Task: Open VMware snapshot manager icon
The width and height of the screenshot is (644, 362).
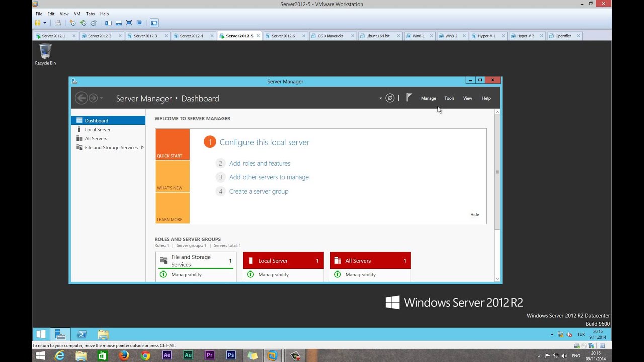Action: click(93, 23)
